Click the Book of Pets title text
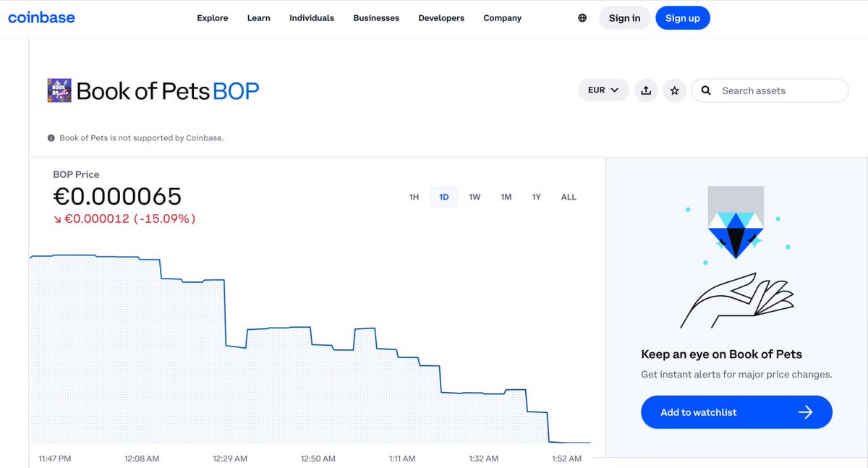 [143, 91]
